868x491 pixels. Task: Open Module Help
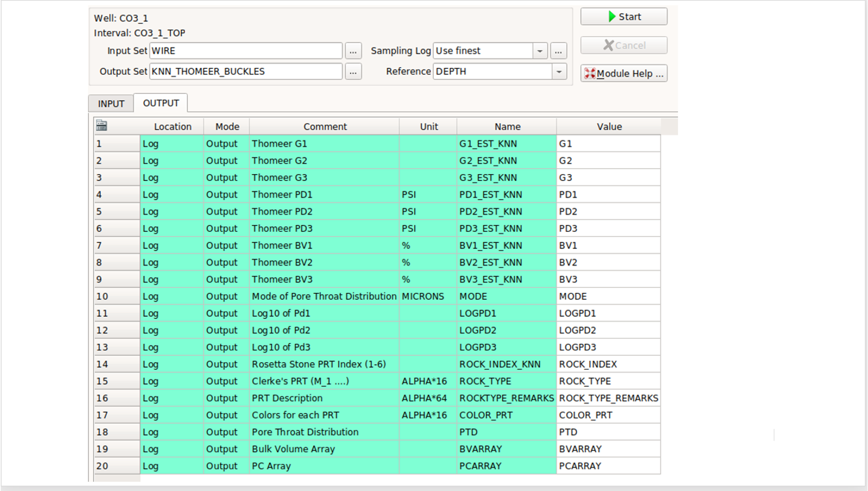click(x=623, y=73)
